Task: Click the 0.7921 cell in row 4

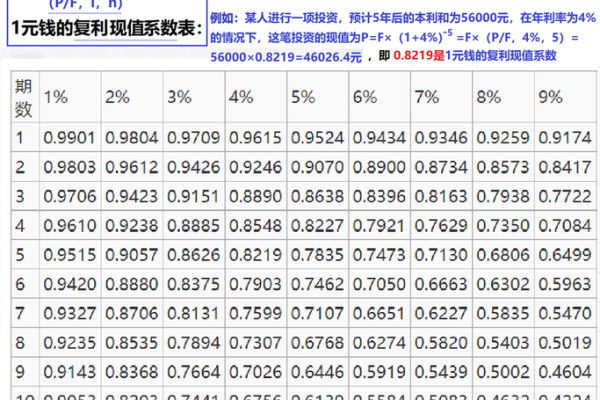Action: [x=379, y=226]
